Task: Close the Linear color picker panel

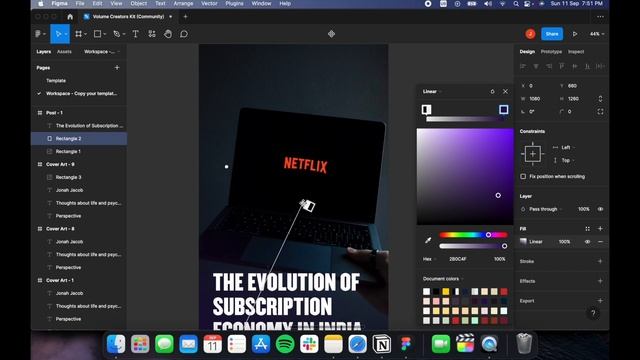Action: click(x=505, y=91)
